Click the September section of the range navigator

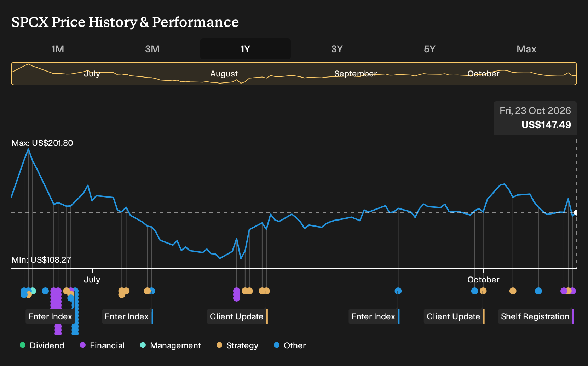356,74
